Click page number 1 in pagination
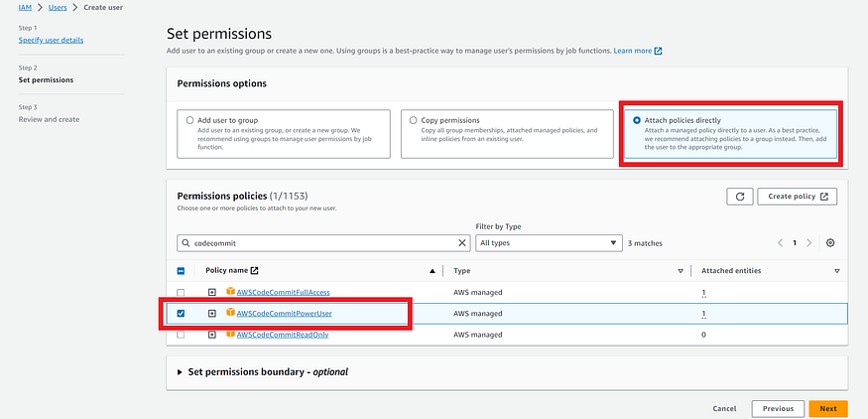The width and height of the screenshot is (868, 419). [795, 242]
